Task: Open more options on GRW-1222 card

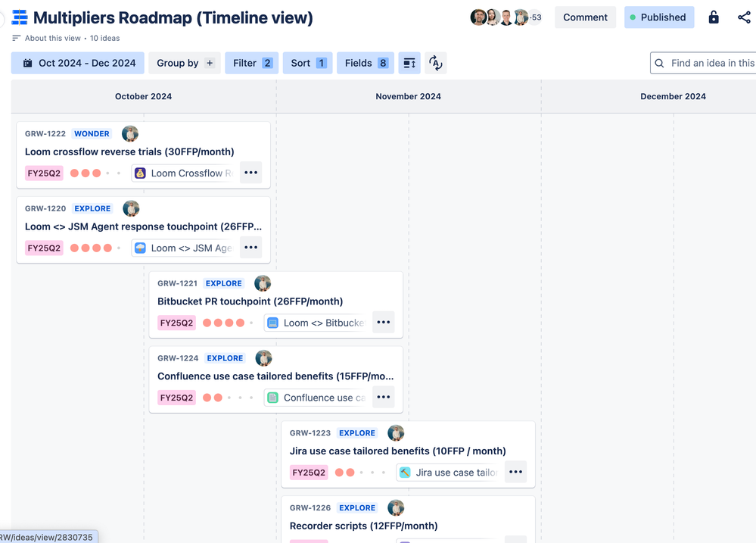Action: tap(250, 173)
